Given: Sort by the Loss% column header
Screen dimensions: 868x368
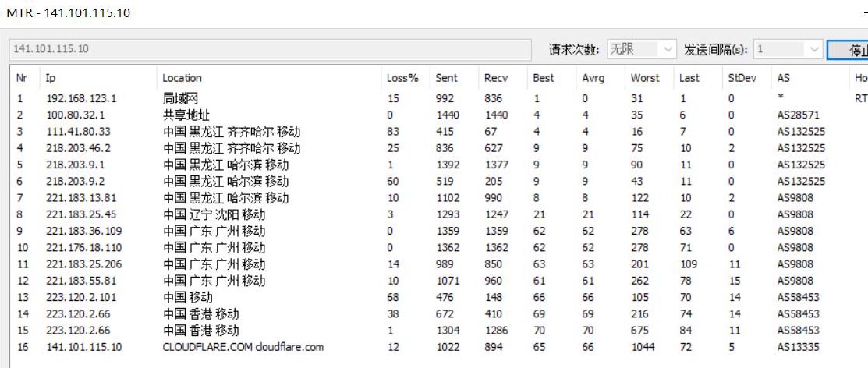Looking at the screenshot, I should (x=402, y=78).
